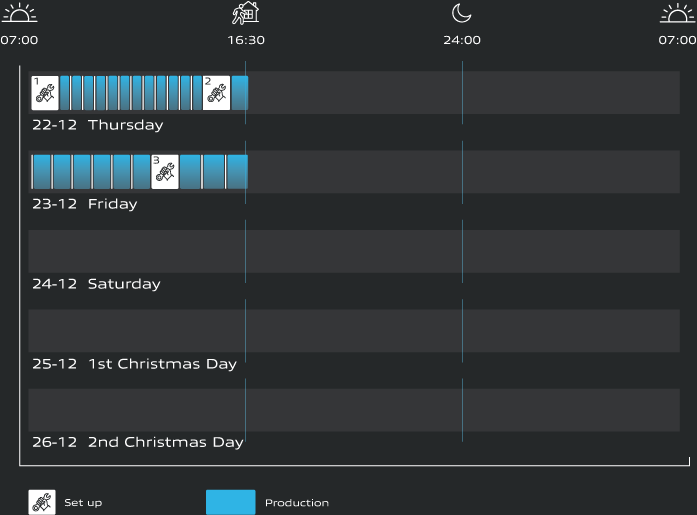The height and width of the screenshot is (515, 697).
Task: Select the 26-12 2nd Christmas Day label
Action: [x=137, y=442]
